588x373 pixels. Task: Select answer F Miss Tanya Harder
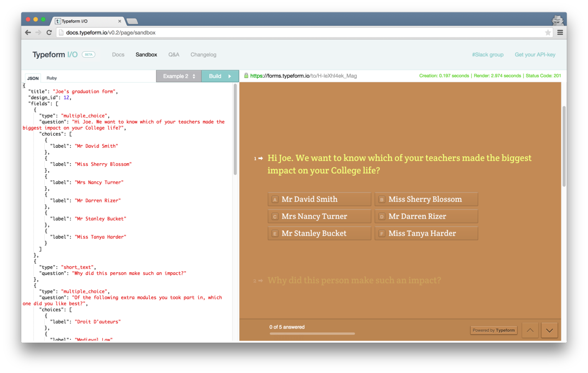(x=426, y=233)
